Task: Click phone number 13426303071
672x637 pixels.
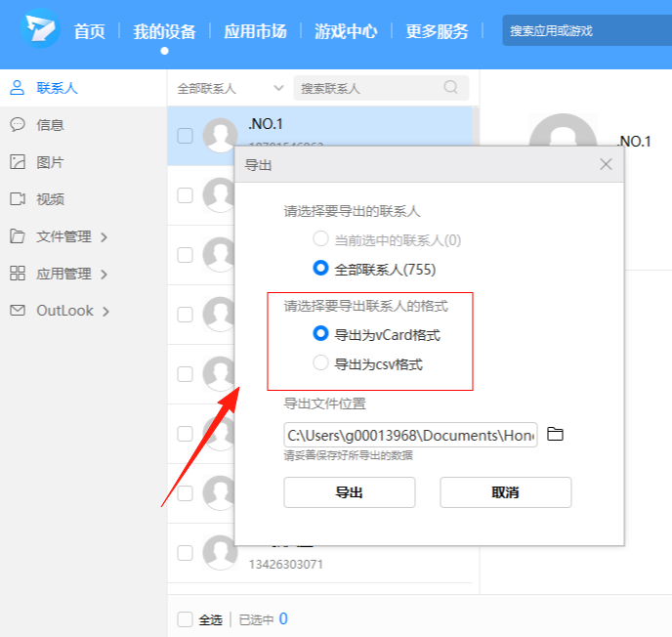Action: tap(286, 564)
